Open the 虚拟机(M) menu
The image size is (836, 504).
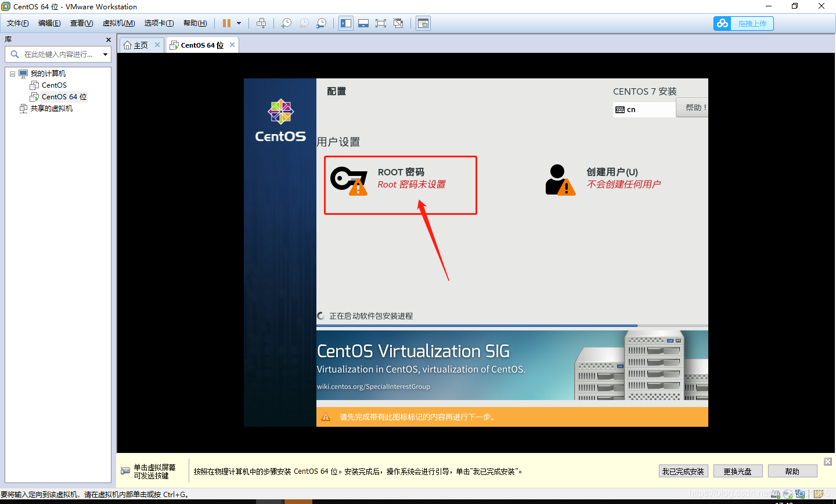pyautogui.click(x=118, y=23)
